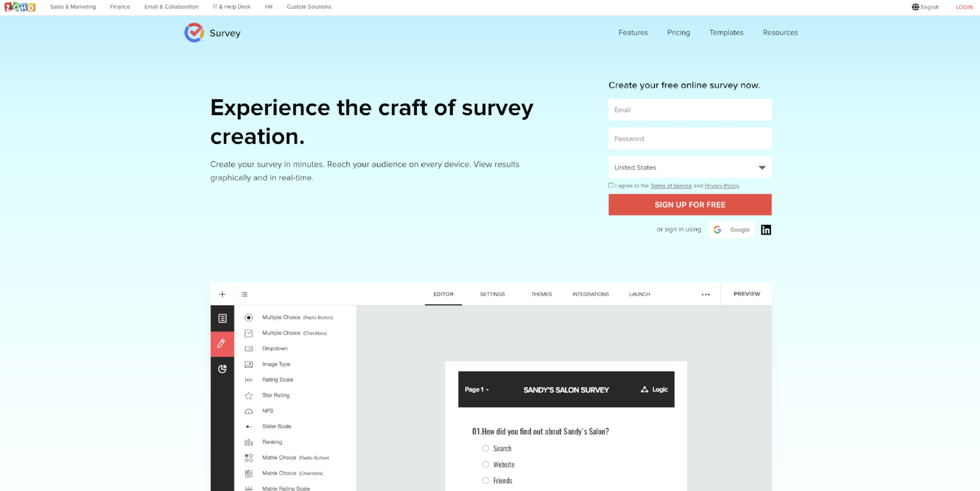Click the globe language icon
980x491 pixels.
coord(915,7)
